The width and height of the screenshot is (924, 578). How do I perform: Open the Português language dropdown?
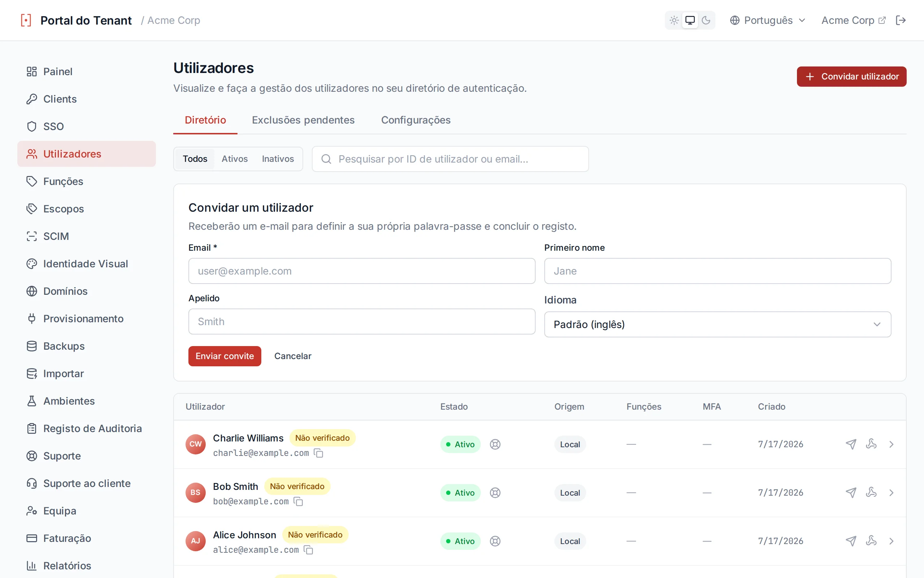coord(767,20)
